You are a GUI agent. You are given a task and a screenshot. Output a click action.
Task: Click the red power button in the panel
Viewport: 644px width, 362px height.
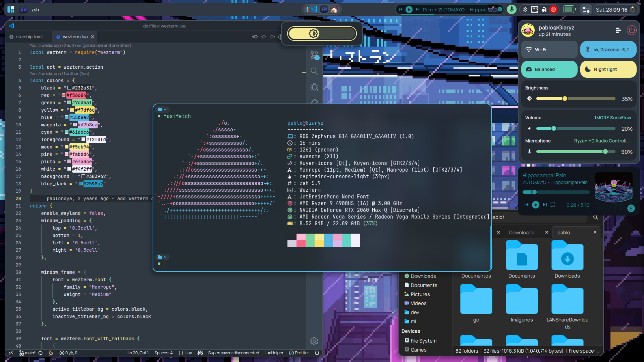631,31
